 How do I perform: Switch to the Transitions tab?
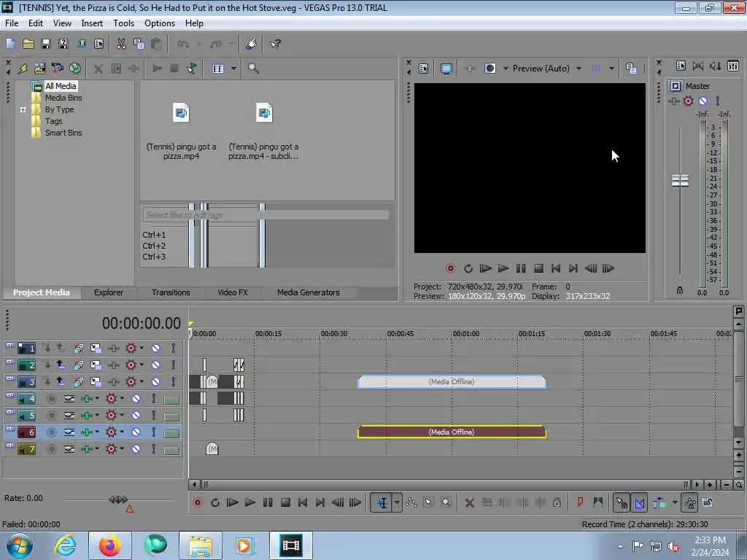point(171,292)
